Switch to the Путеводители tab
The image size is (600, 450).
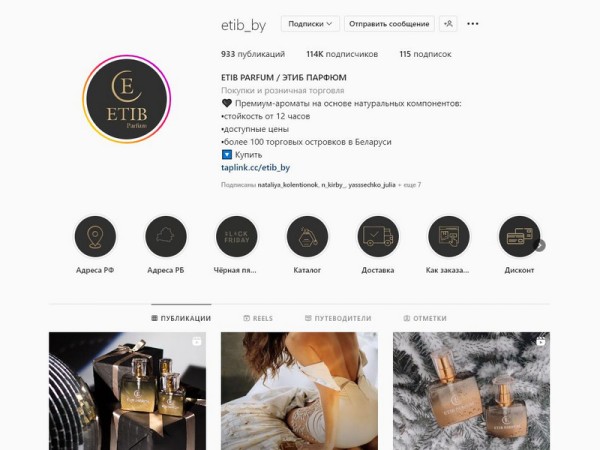click(338, 318)
